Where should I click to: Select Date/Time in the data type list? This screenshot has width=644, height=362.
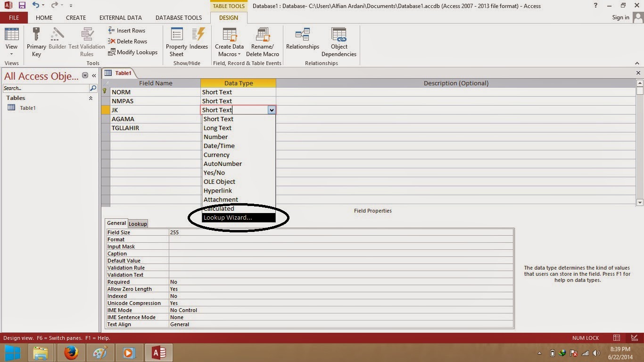pos(239,146)
